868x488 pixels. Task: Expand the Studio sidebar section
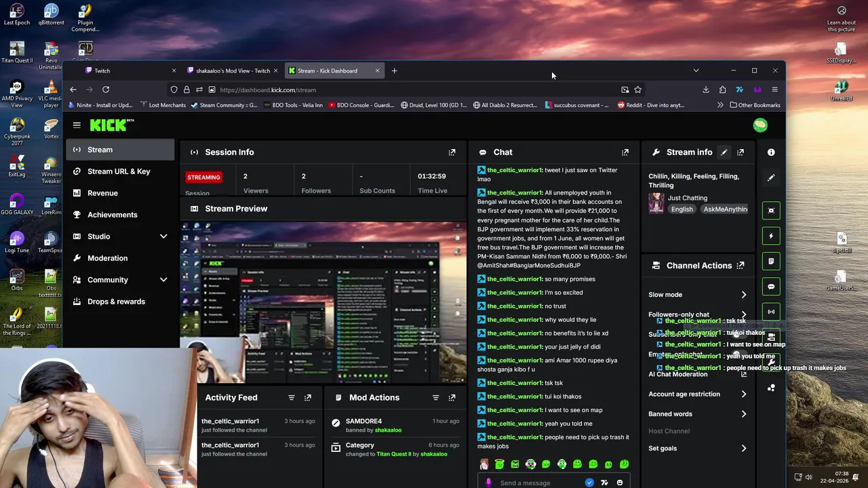(163, 237)
